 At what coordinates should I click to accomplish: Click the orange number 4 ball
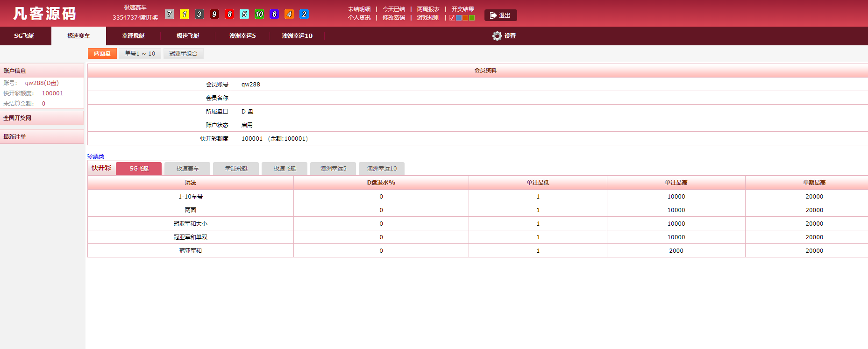289,14
